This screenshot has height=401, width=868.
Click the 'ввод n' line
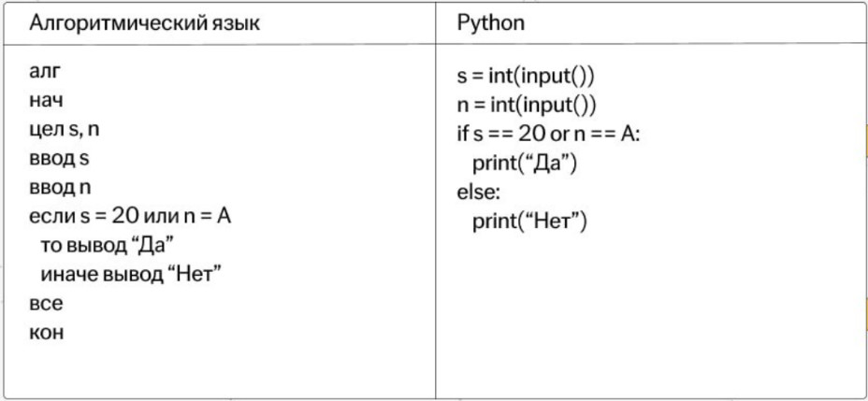point(60,189)
